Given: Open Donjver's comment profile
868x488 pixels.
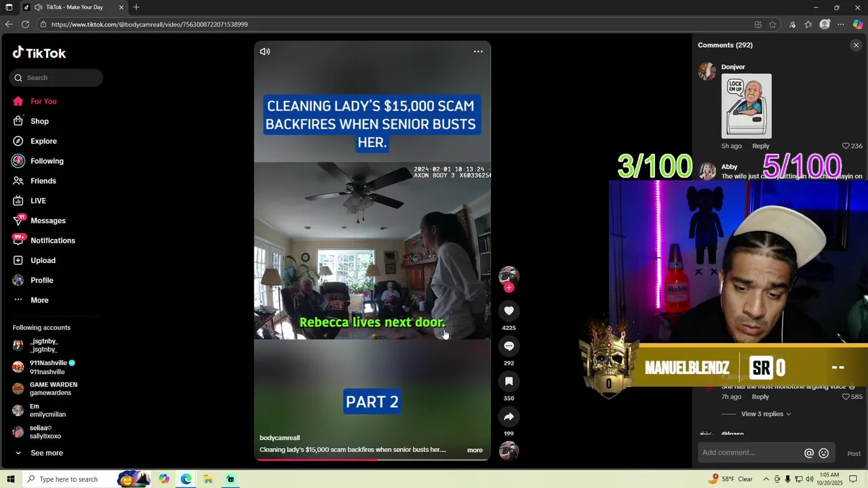Looking at the screenshot, I should 733,67.
